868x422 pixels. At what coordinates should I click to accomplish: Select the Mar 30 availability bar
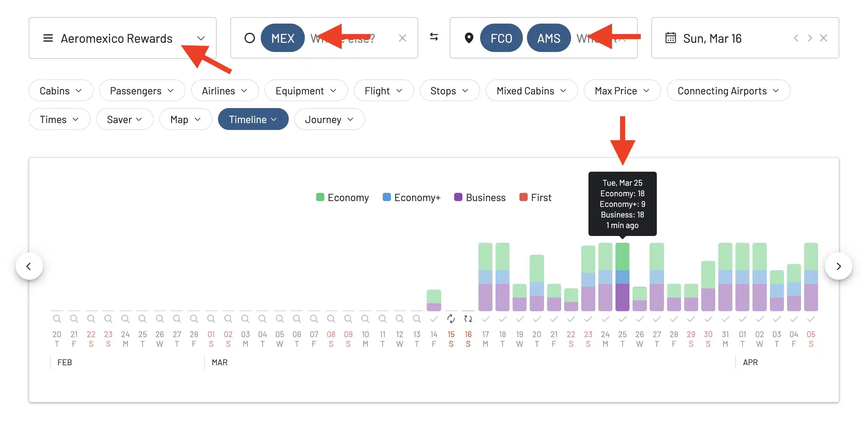(708, 286)
